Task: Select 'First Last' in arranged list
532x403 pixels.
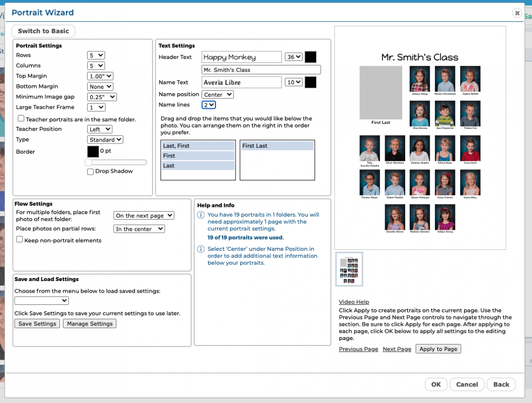Action: tap(277, 146)
